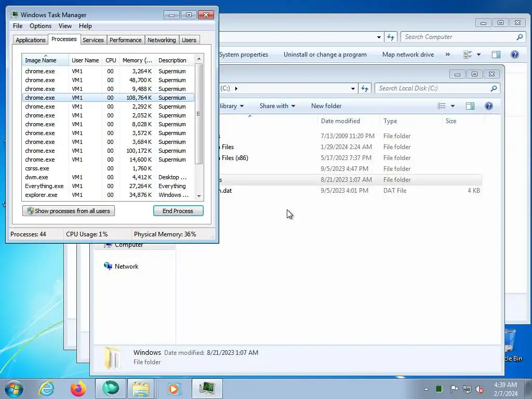Sort by Date modified column
Image resolution: width=532 pixels, height=399 pixels.
point(348,121)
